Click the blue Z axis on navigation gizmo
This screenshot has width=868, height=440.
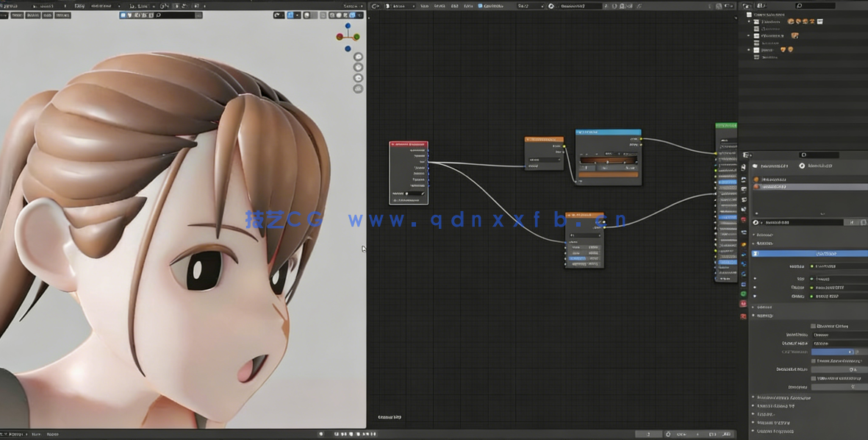[x=348, y=26]
